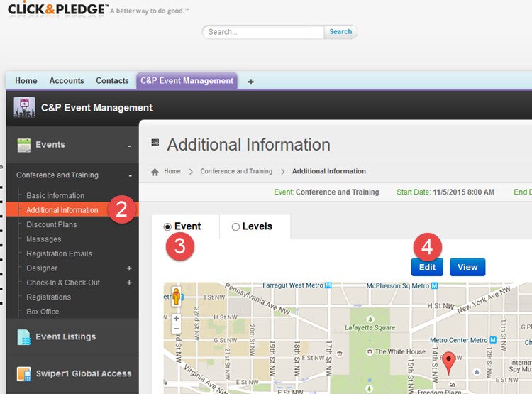This screenshot has height=394, width=532.
Task: Select the Event radio button
Action: [167, 226]
